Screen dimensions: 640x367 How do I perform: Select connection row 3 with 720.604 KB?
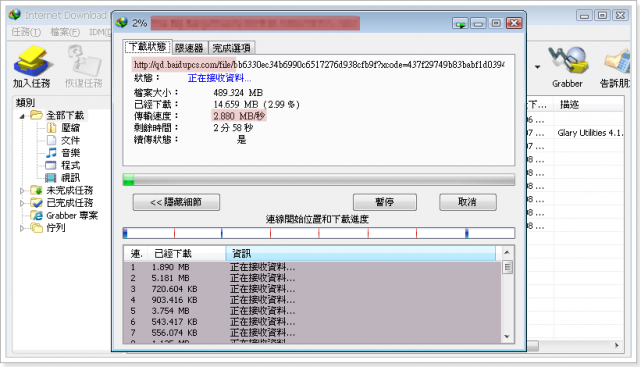[312, 289]
